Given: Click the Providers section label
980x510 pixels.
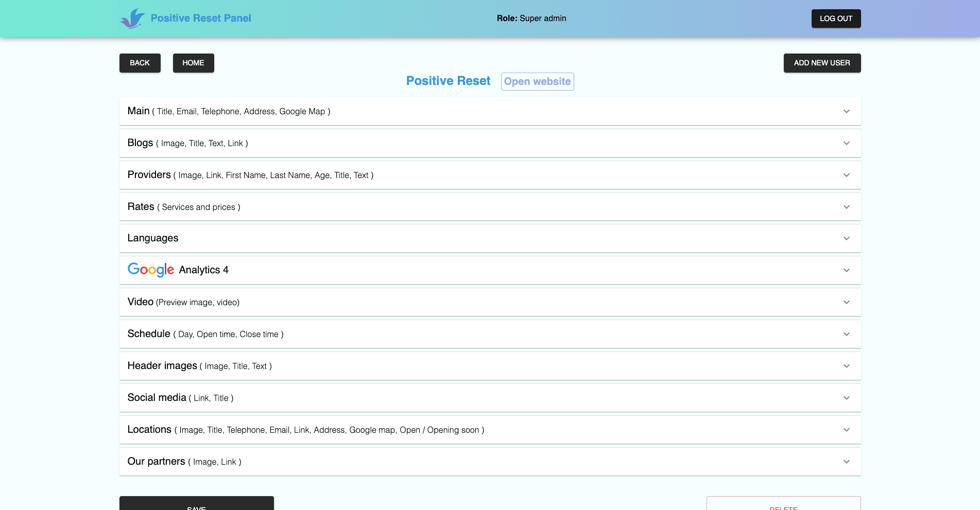Looking at the screenshot, I should click(149, 175).
